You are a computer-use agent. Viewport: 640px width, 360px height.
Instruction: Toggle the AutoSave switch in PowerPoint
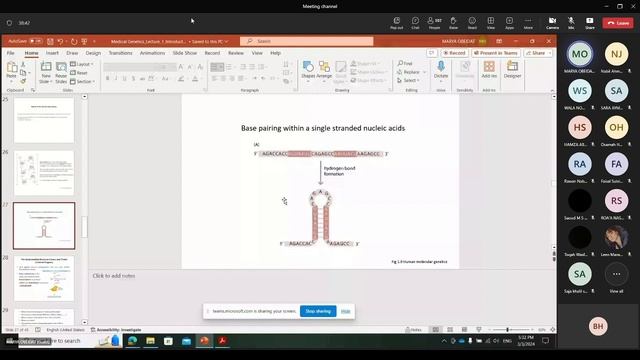click(x=36, y=41)
